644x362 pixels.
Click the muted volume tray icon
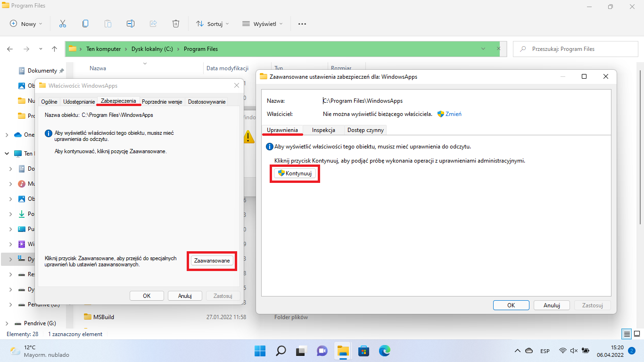click(574, 351)
